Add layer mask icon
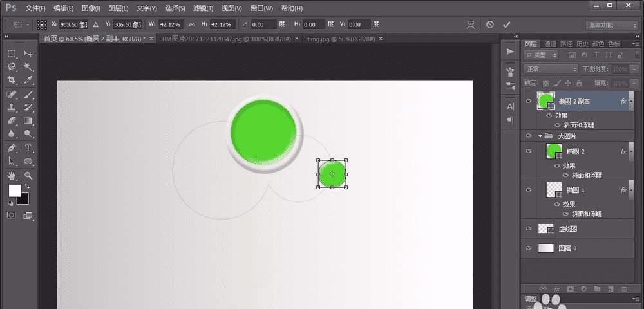This screenshot has height=309, width=644. [x=571, y=289]
